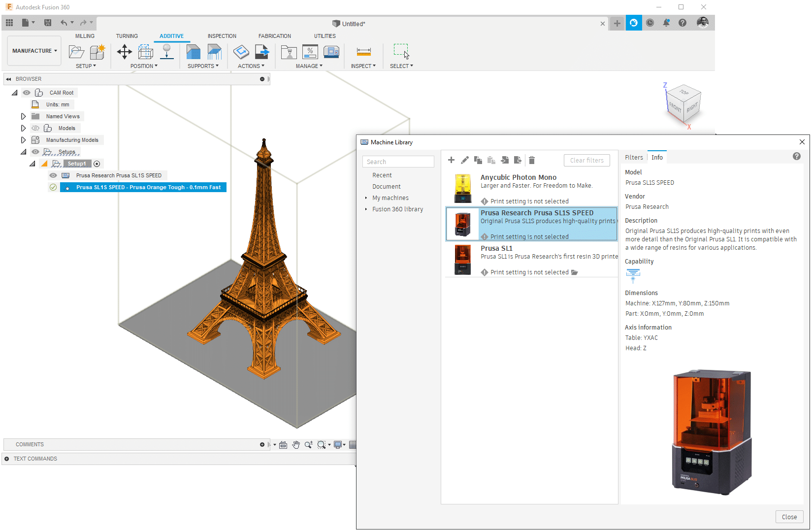Screen dimensions: 812x531
Task: Open the job status clock icon
Action: (x=650, y=23)
